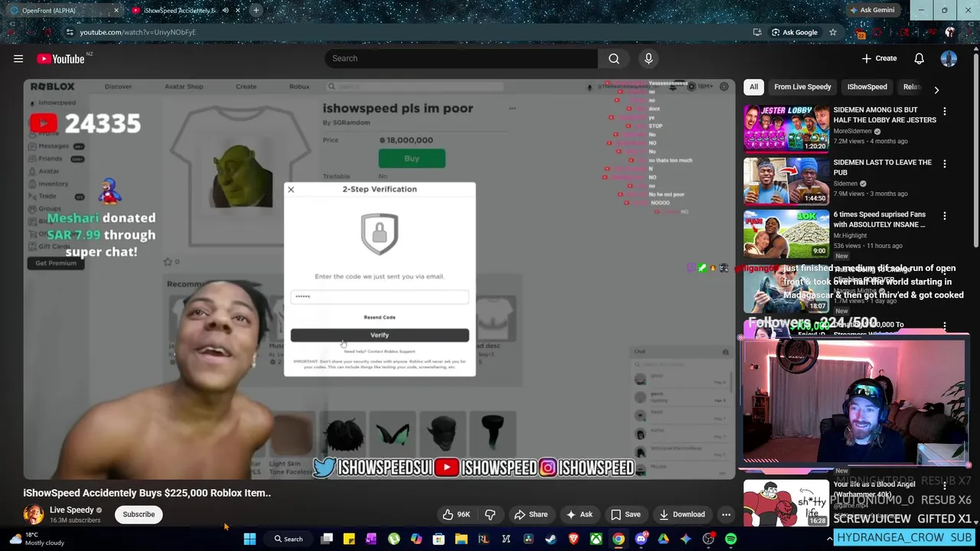The image size is (980, 551).
Task: Click the Ask button under video
Action: click(579, 514)
